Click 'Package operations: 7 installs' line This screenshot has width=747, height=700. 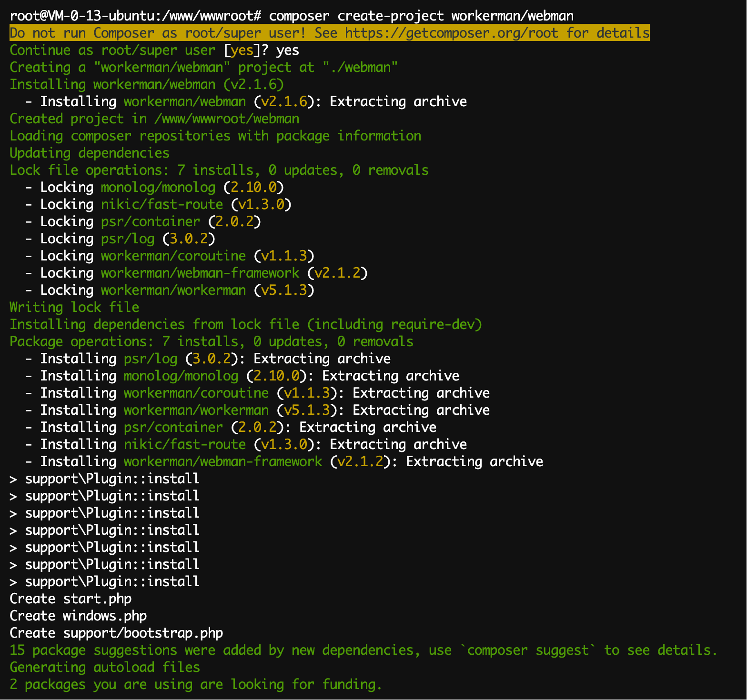212,342
